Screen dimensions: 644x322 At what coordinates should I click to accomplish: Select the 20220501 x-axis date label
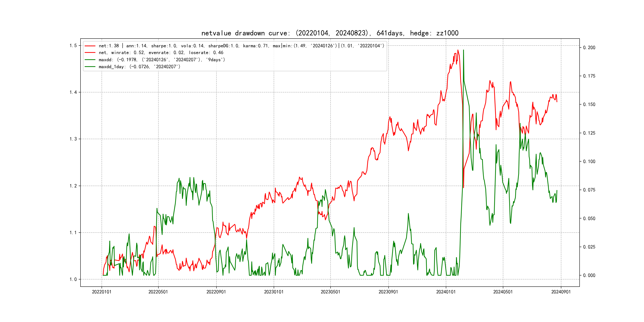click(x=158, y=292)
